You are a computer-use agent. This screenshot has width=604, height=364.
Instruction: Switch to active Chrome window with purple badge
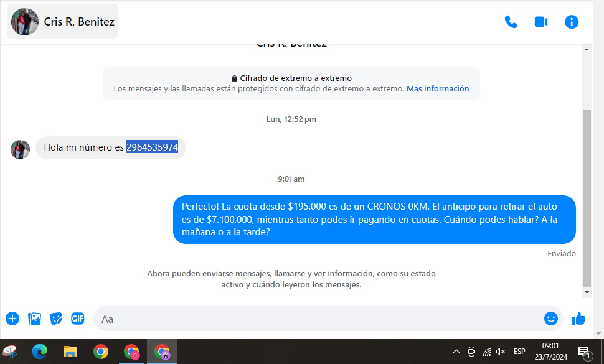[x=162, y=352]
